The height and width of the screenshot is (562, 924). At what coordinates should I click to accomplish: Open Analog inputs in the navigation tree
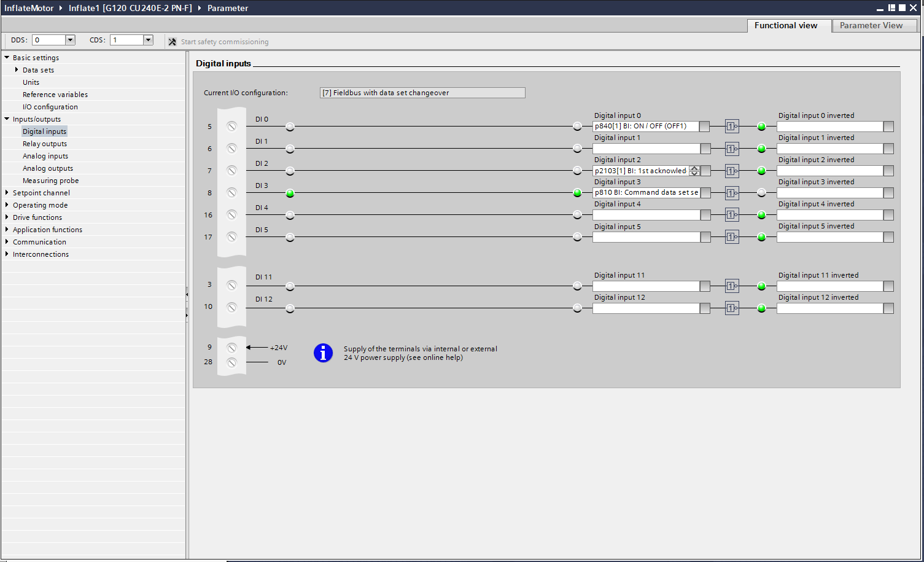tap(45, 156)
